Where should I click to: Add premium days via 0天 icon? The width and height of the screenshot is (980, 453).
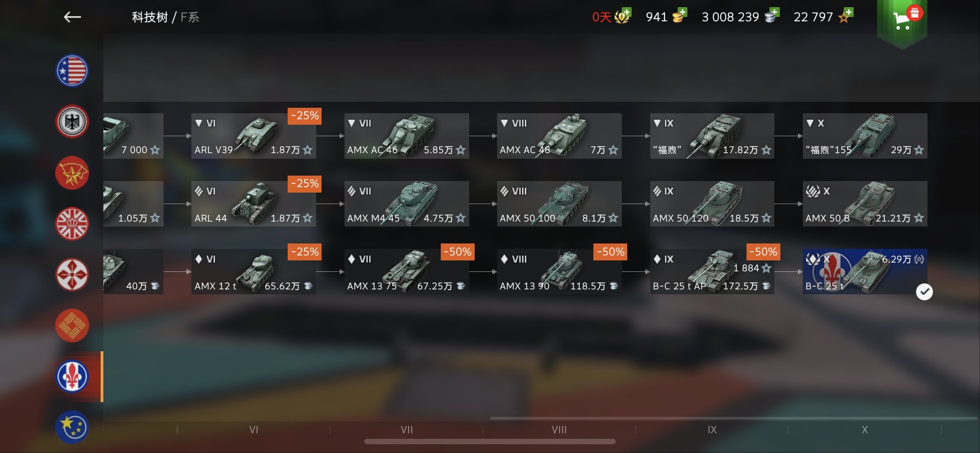click(x=611, y=16)
